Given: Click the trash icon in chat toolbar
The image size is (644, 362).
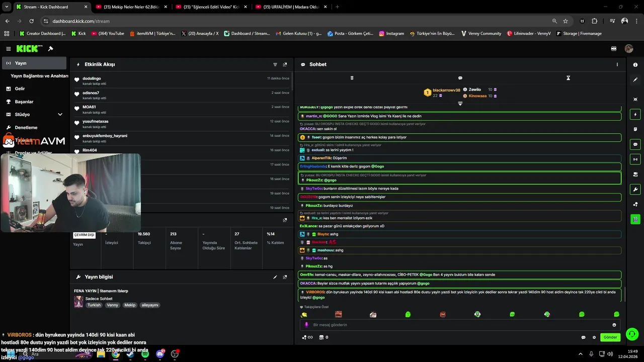Looking at the screenshot, I should (352, 78).
